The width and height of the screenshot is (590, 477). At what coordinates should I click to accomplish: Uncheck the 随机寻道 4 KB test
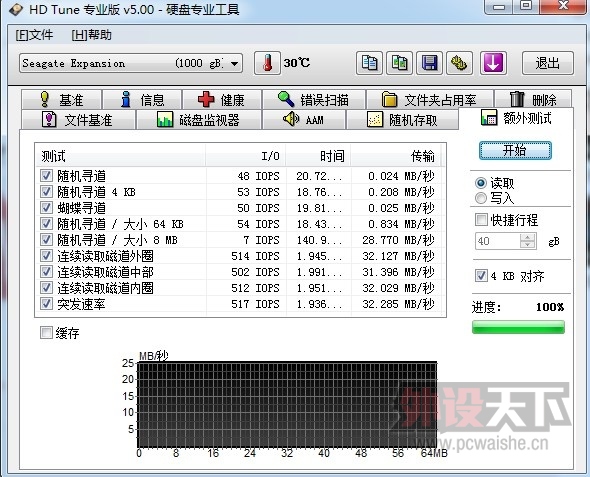[46, 192]
